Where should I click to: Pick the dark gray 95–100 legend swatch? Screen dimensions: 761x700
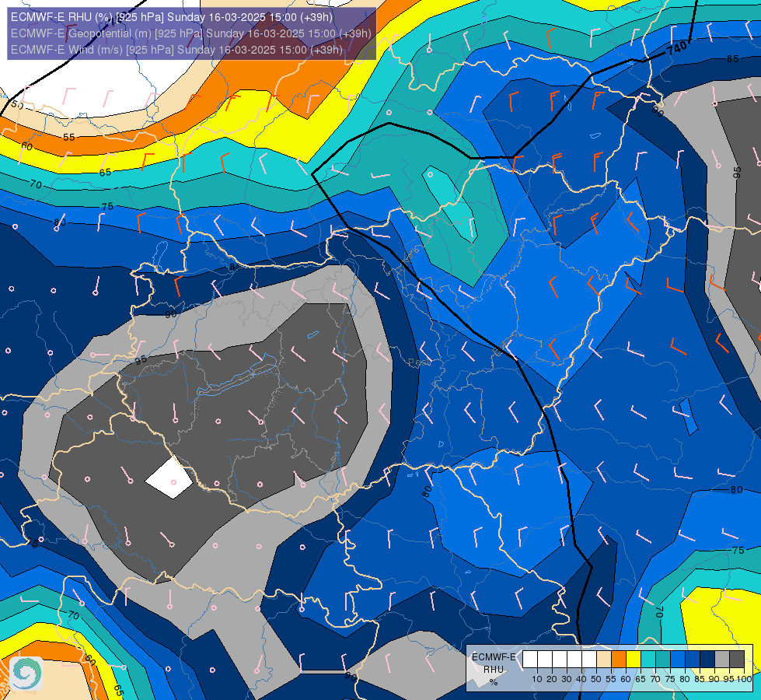click(x=737, y=660)
